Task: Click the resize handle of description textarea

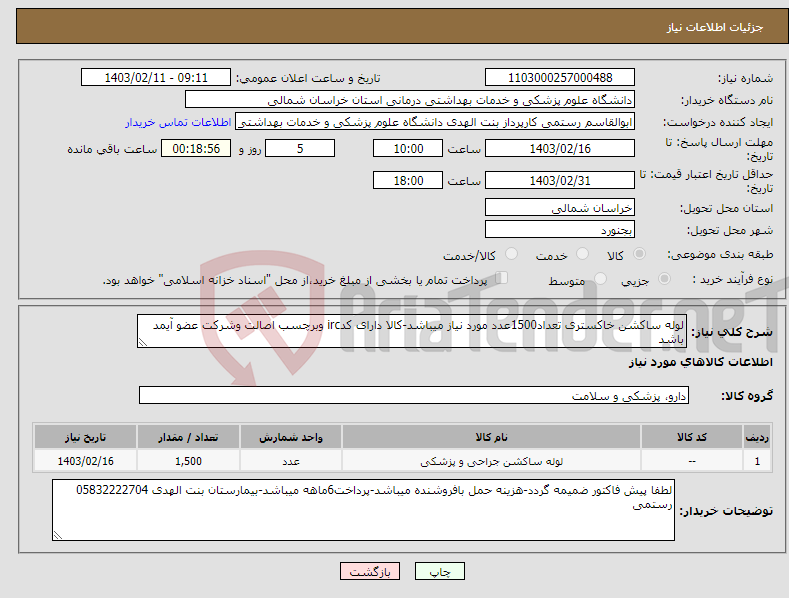Action: point(143,342)
